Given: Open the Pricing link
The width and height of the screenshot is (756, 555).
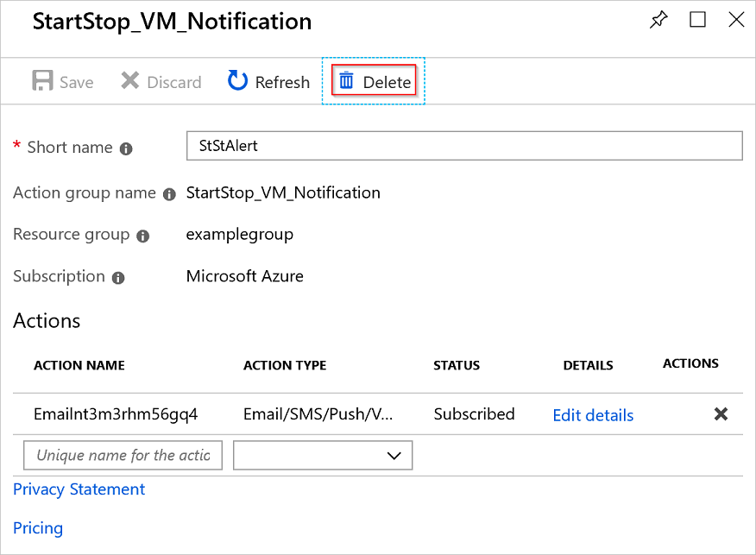Looking at the screenshot, I should point(38,527).
